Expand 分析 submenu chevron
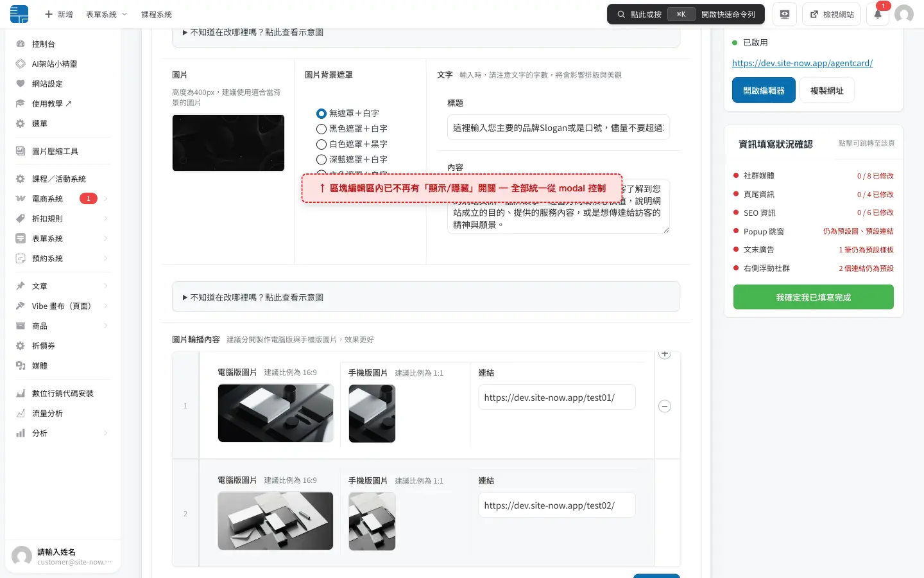The width and height of the screenshot is (924, 578). [x=106, y=433]
